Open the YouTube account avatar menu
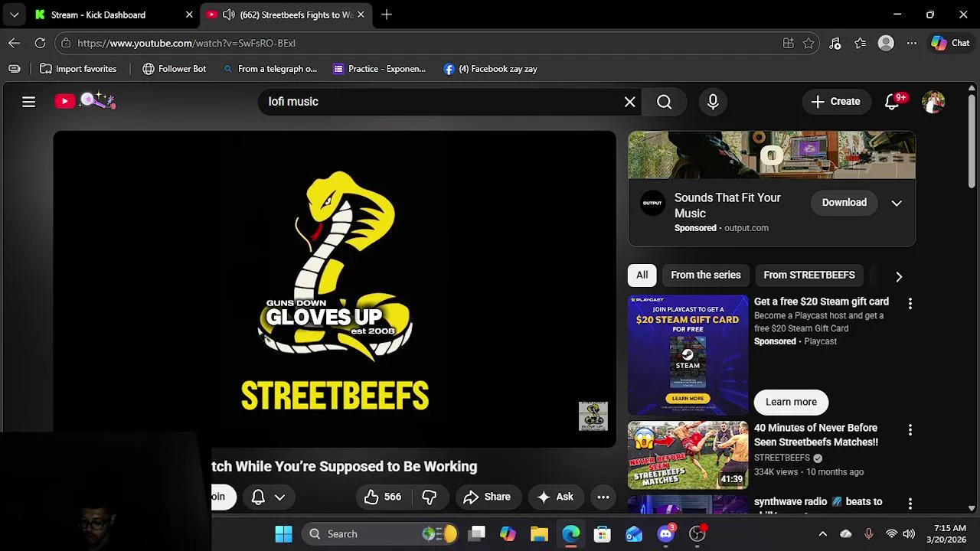Viewport: 980px width, 551px height. click(x=933, y=101)
